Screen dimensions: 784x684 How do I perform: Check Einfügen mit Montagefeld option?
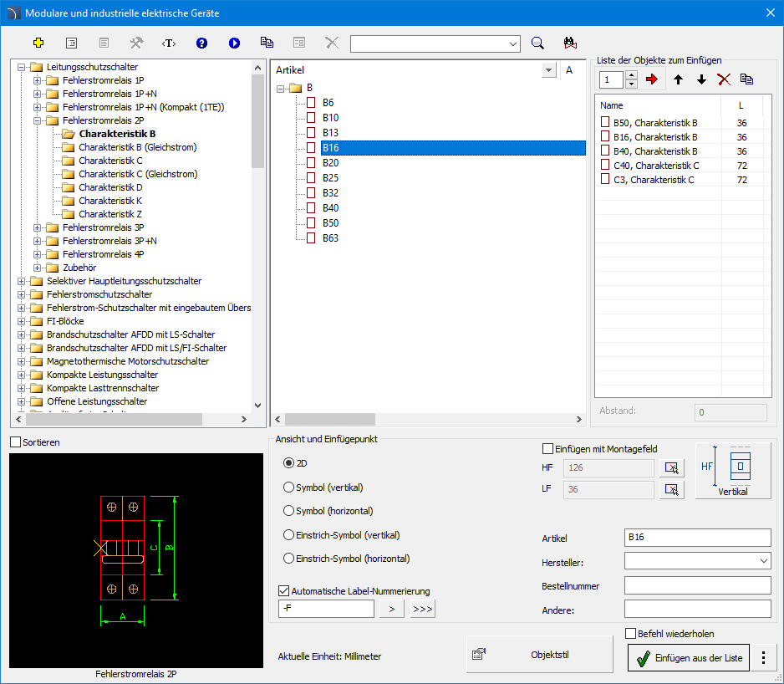548,449
